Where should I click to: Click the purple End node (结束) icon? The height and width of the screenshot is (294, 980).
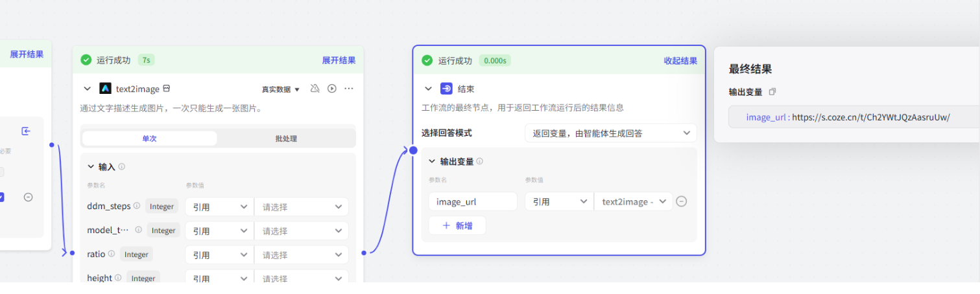pos(446,89)
